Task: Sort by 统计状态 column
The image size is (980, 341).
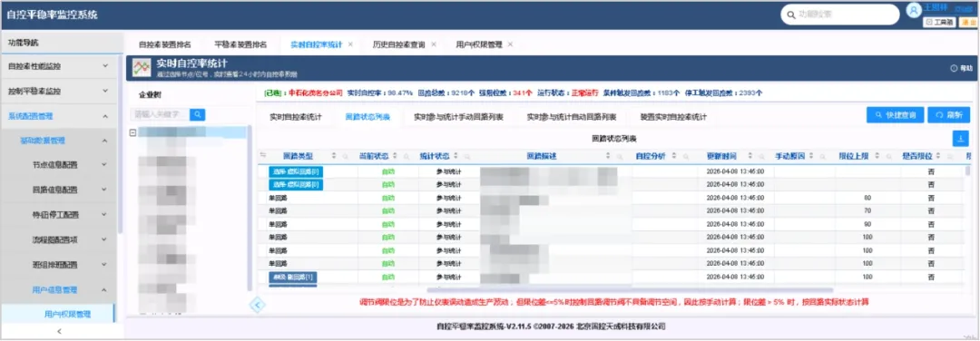Action: pos(456,155)
